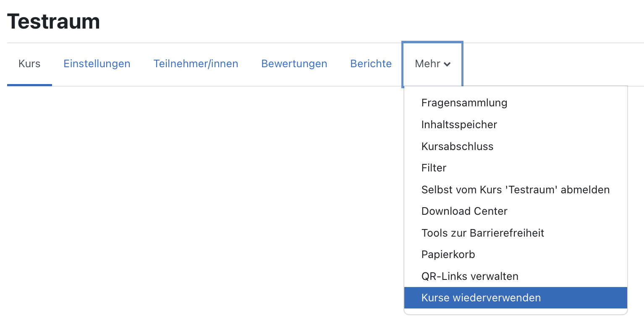
Task: Open the Papierkorb entry
Action: point(448,254)
